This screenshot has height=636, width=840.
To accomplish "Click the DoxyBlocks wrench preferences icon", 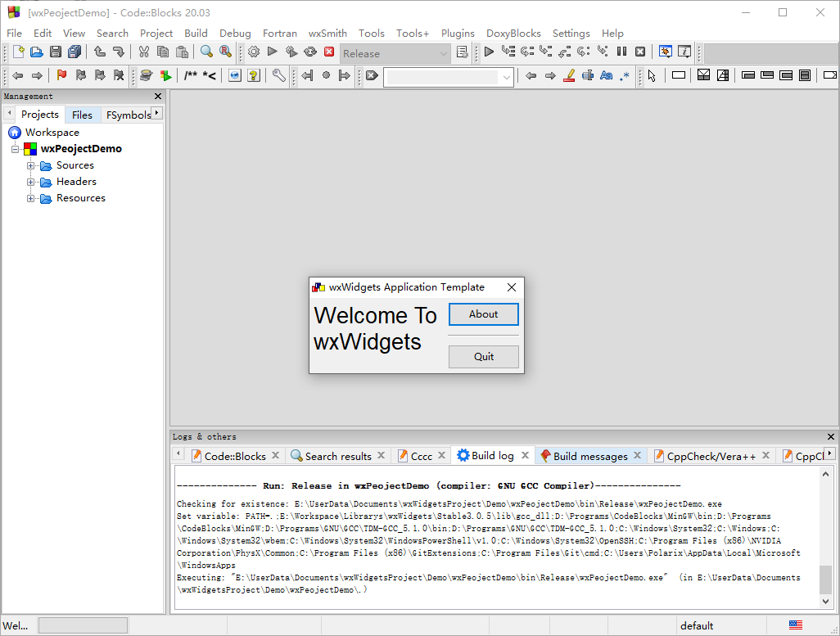I will (278, 75).
